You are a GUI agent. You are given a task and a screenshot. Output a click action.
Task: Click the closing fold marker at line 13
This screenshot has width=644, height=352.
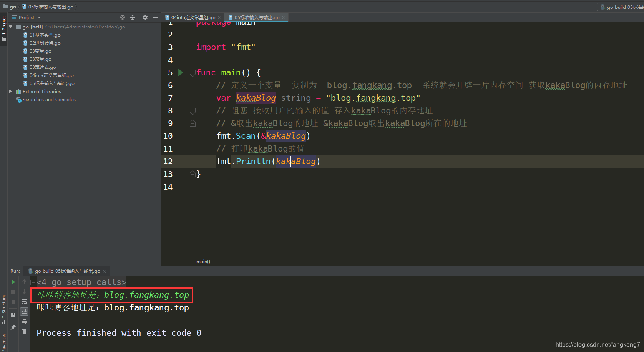click(x=193, y=174)
